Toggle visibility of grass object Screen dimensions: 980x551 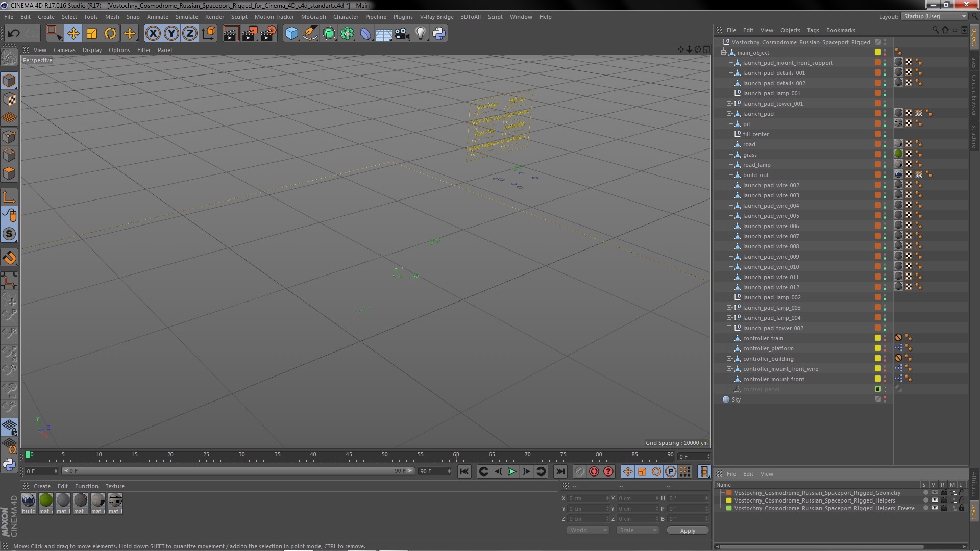[885, 154]
